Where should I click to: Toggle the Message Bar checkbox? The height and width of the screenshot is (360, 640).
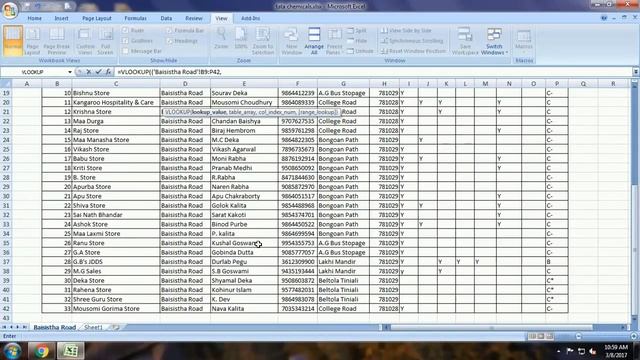pos(125,51)
